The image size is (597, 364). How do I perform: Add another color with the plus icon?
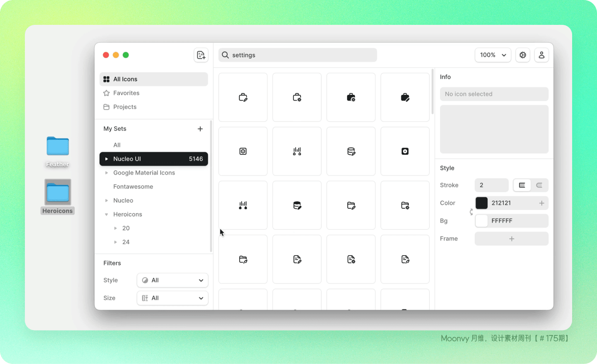click(541, 203)
